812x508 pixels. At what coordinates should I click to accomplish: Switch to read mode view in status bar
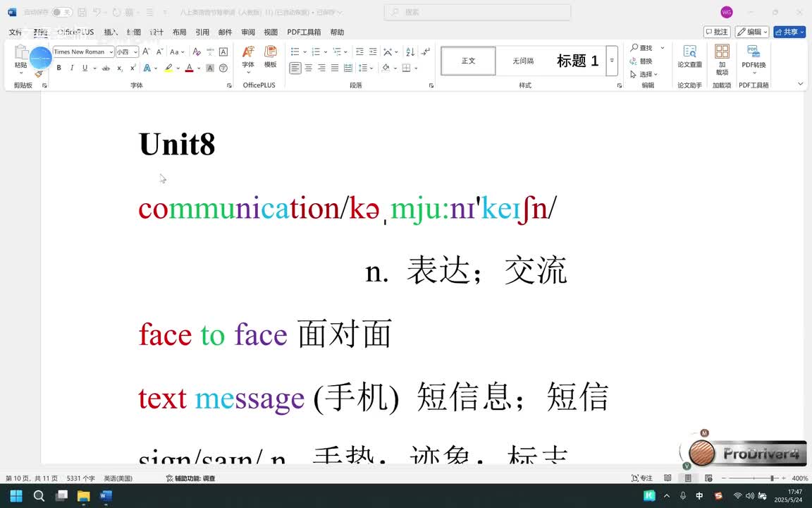click(668, 478)
